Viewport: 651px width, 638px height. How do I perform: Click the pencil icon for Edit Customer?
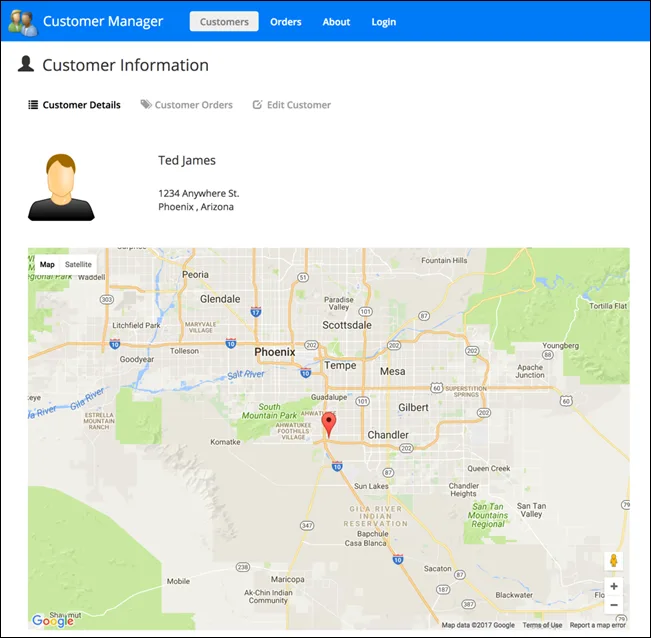coord(257,104)
